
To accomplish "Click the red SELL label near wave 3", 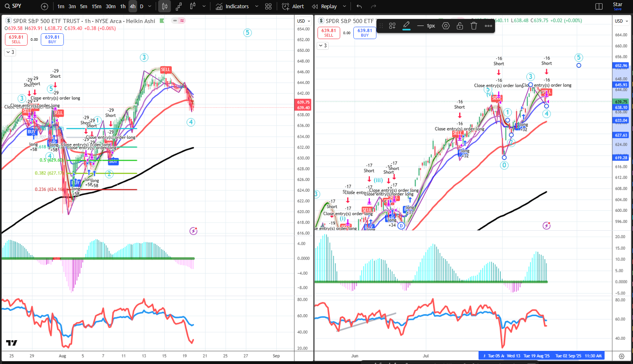I will [166, 70].
